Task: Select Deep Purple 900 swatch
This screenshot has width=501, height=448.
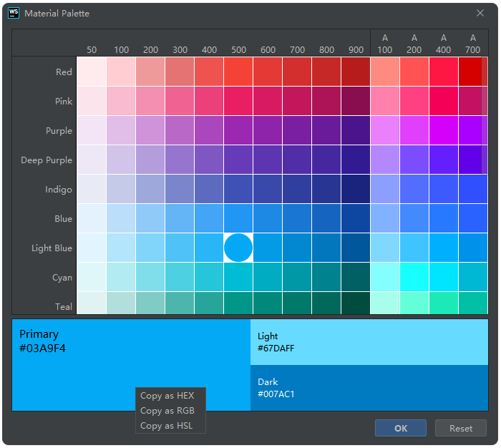Action: [356, 160]
